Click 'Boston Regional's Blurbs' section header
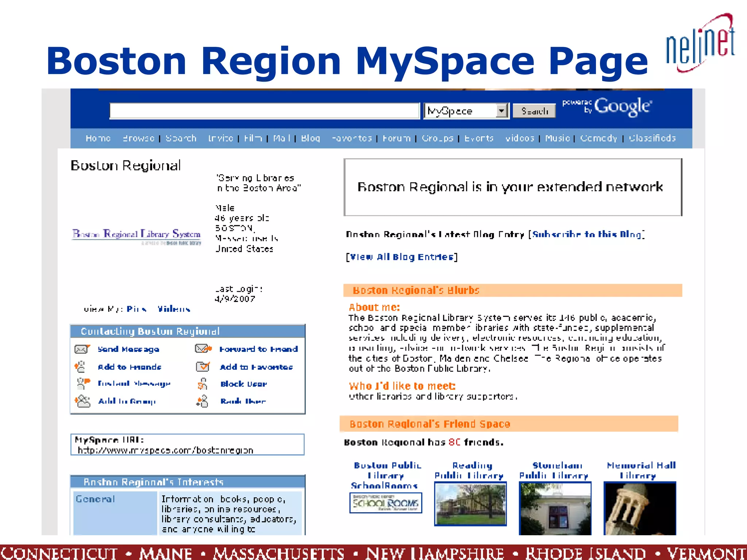The image size is (747, 560). coord(513,290)
